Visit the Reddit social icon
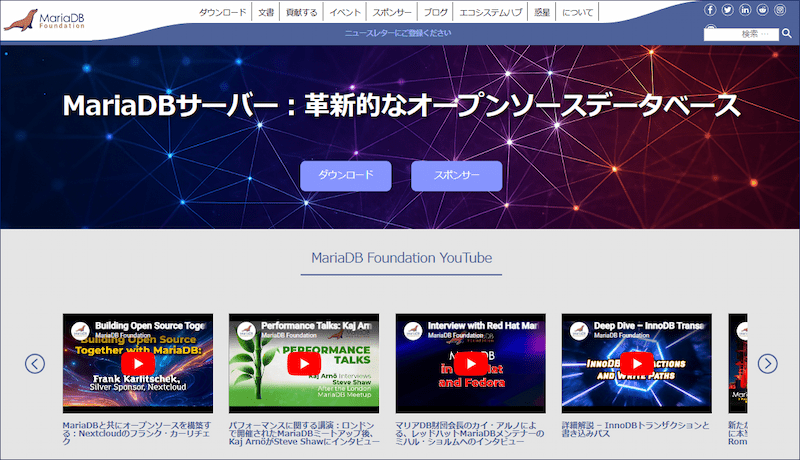Image resolution: width=800 pixels, height=460 pixels. click(x=762, y=10)
